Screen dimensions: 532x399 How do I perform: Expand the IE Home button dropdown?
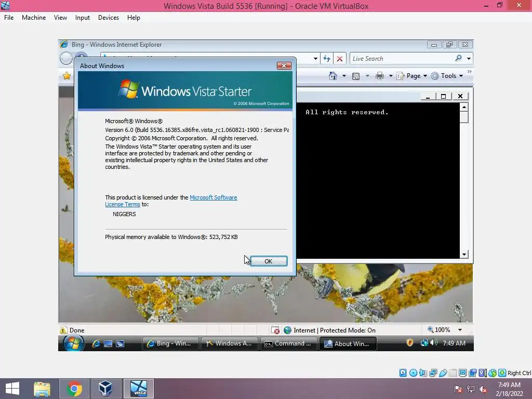pyautogui.click(x=344, y=76)
